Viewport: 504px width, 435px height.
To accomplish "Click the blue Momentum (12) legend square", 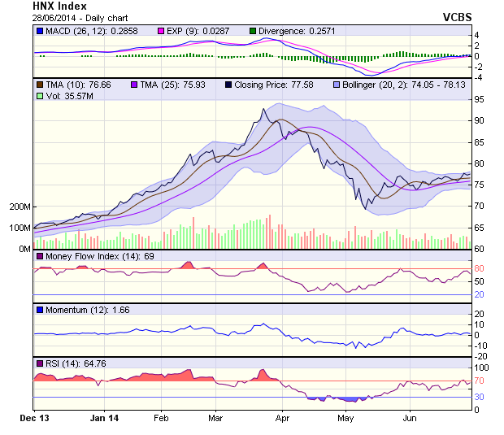I will 40,310.
